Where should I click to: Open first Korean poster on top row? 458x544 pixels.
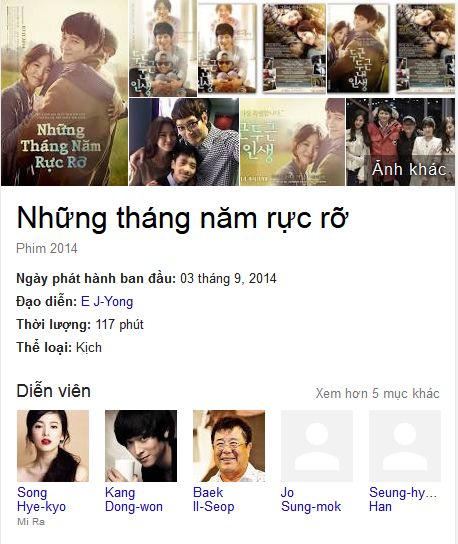[x=163, y=48]
